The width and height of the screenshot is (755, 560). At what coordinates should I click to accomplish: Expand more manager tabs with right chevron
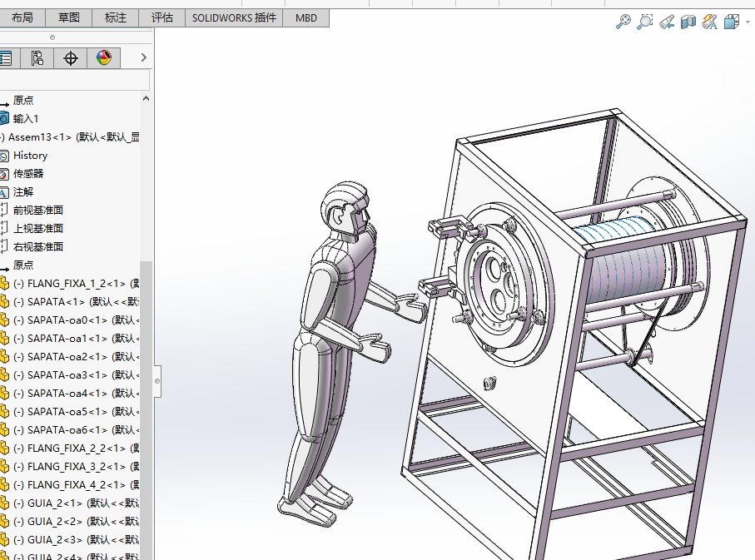pos(143,57)
